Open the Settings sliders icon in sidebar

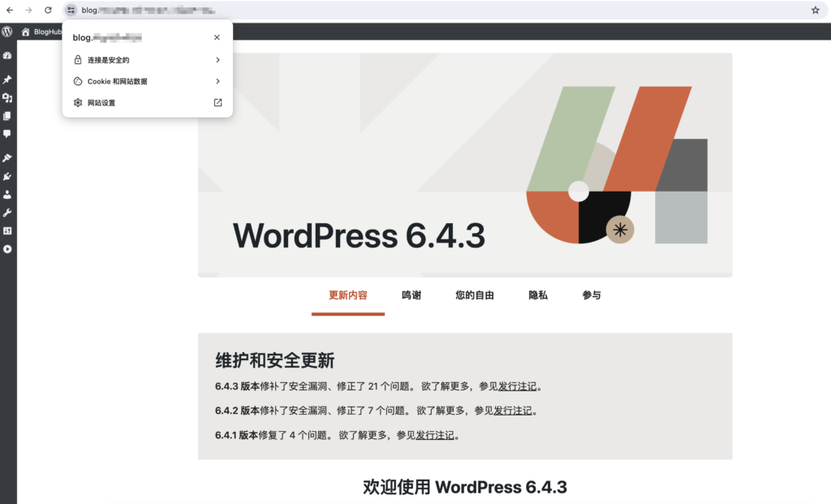click(x=7, y=230)
